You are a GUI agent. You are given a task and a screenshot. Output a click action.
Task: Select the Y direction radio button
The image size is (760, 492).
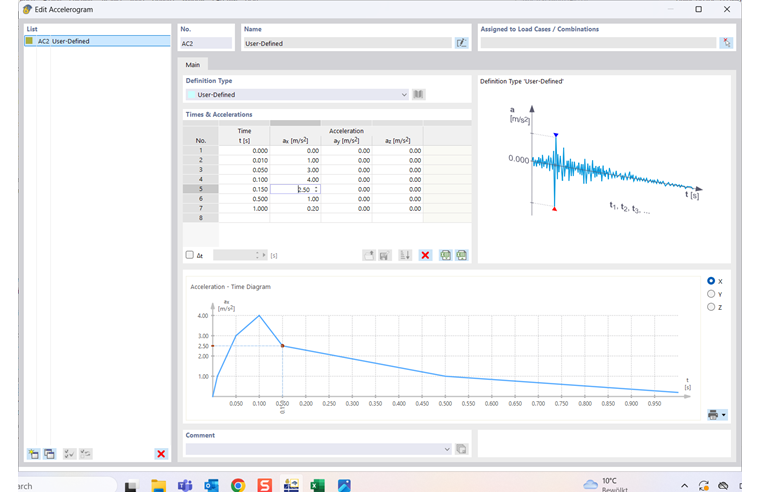click(x=711, y=294)
